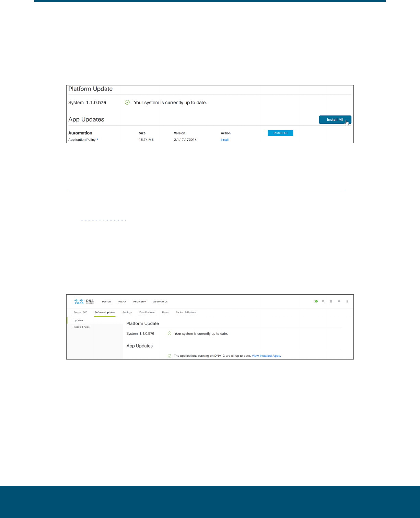Click Install link for Application Policy
Image resolution: width=420 pixels, height=518 pixels.
225,140
